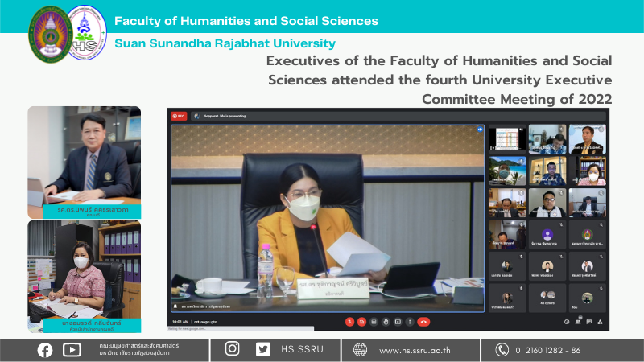Click the phone icon in the footer
Screen dimensions: 644x362
pos(502,349)
